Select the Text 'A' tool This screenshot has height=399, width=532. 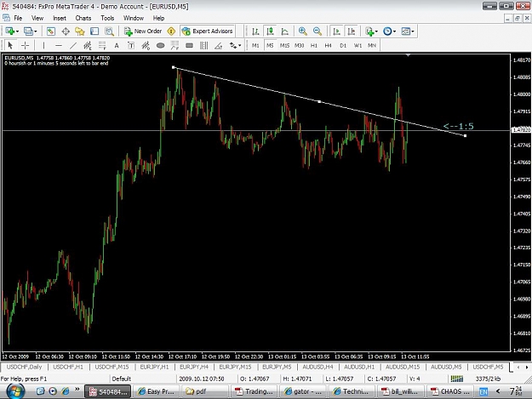117,45
